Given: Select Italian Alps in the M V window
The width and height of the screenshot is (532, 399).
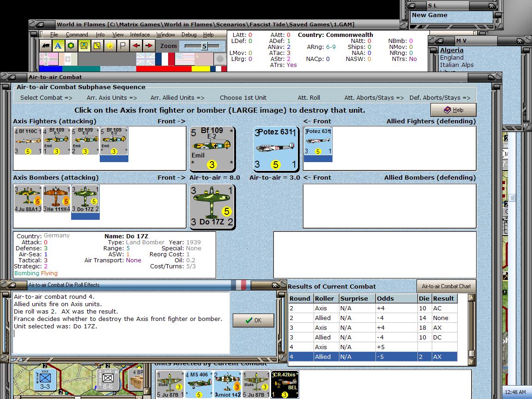Looking at the screenshot, I should pos(457,65).
